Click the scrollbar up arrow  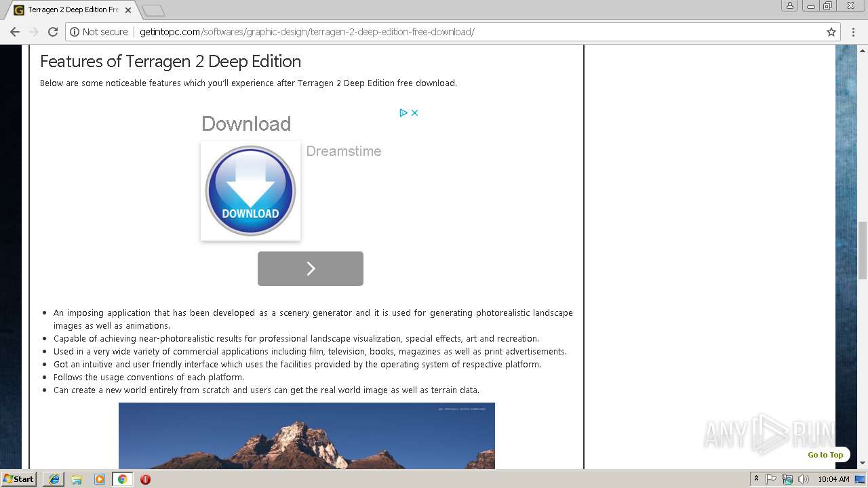(x=863, y=49)
